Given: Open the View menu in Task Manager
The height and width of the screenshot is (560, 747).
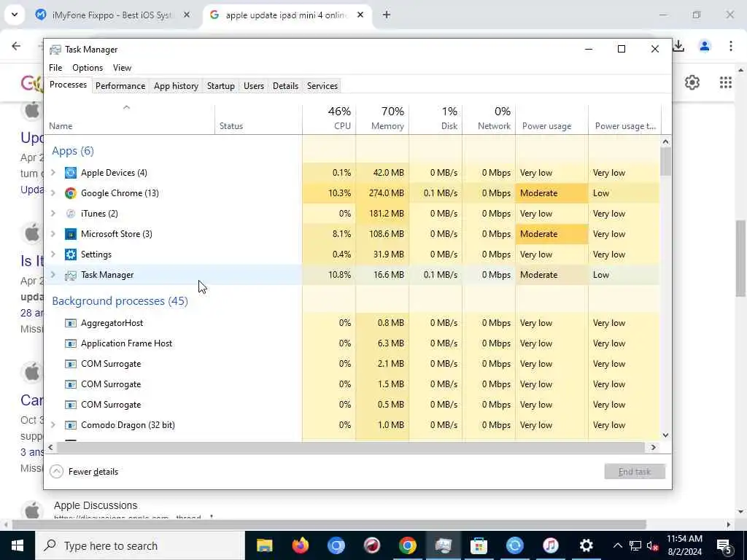Looking at the screenshot, I should pos(122,68).
